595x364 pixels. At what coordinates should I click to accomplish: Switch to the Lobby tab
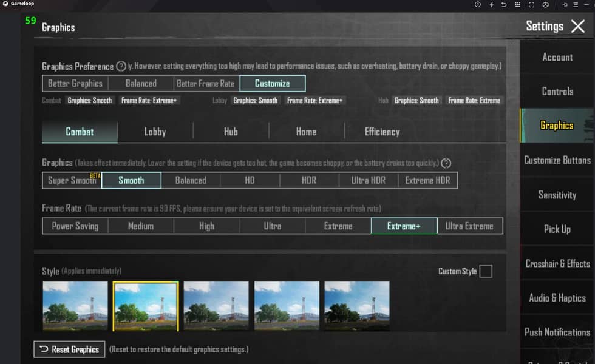pyautogui.click(x=155, y=132)
